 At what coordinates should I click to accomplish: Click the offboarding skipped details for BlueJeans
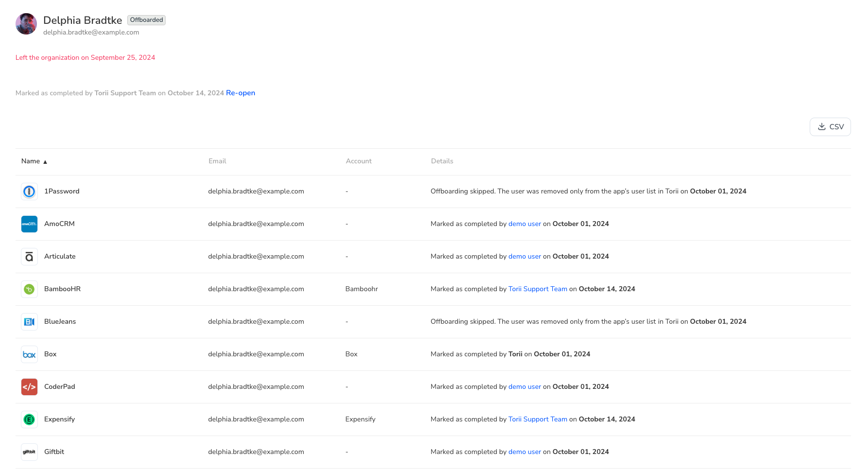click(x=588, y=322)
